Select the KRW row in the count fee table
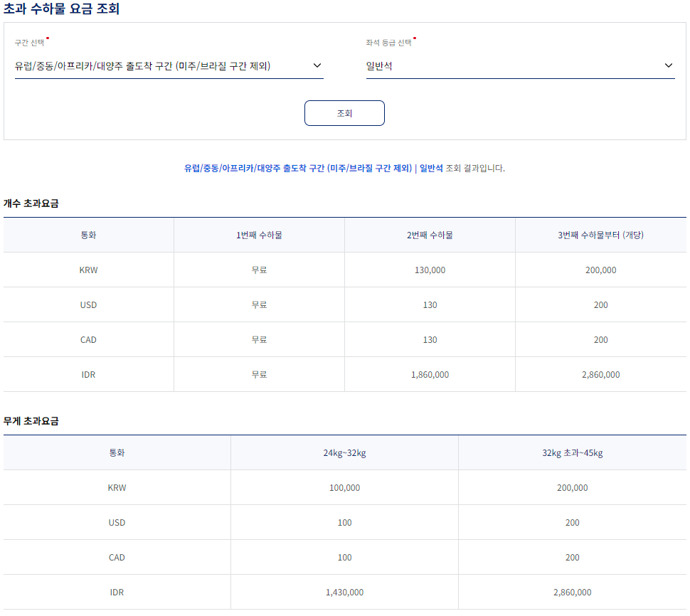The height and width of the screenshot is (616, 690). [88, 270]
